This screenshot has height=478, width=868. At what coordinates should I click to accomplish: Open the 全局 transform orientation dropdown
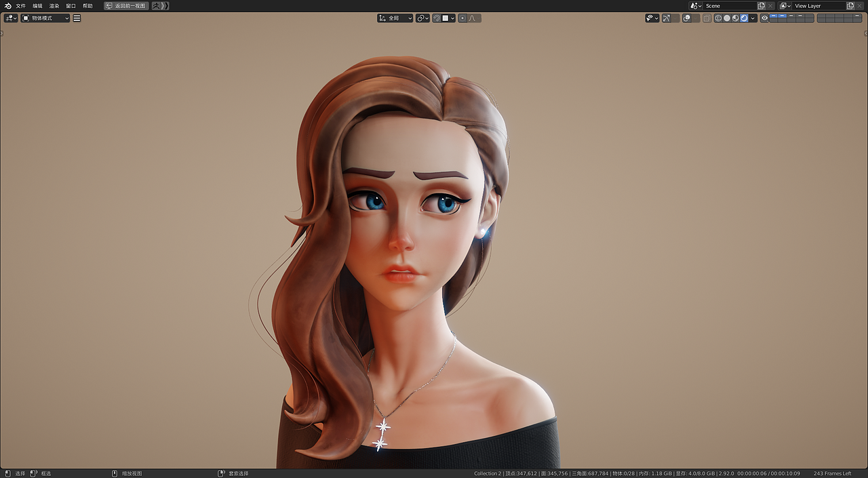click(x=395, y=18)
